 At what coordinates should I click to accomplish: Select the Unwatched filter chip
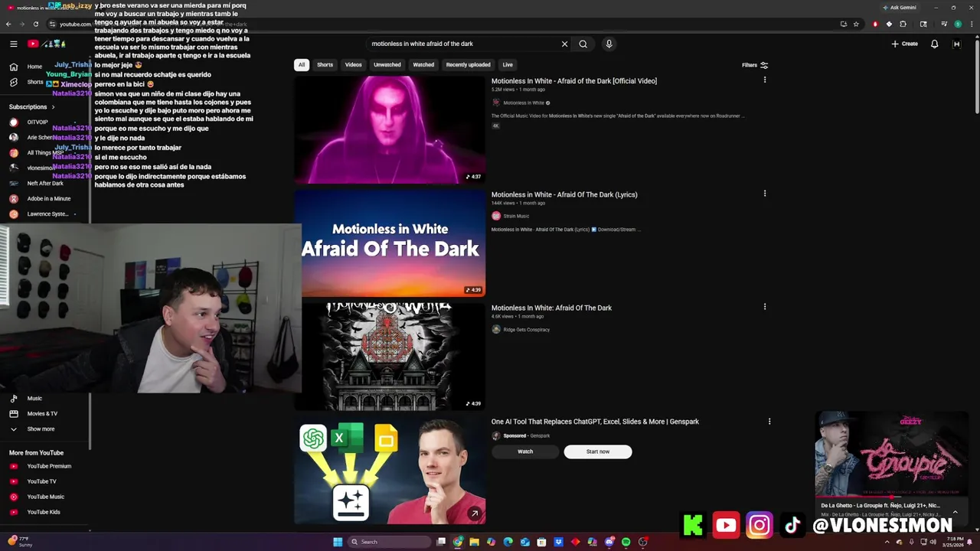coord(387,65)
